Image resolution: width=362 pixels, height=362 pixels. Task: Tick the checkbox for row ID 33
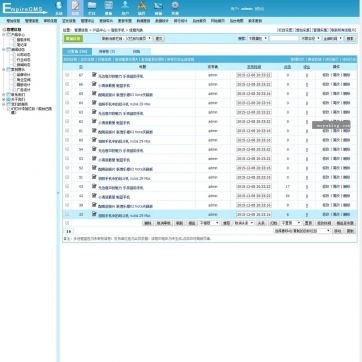pos(67,214)
